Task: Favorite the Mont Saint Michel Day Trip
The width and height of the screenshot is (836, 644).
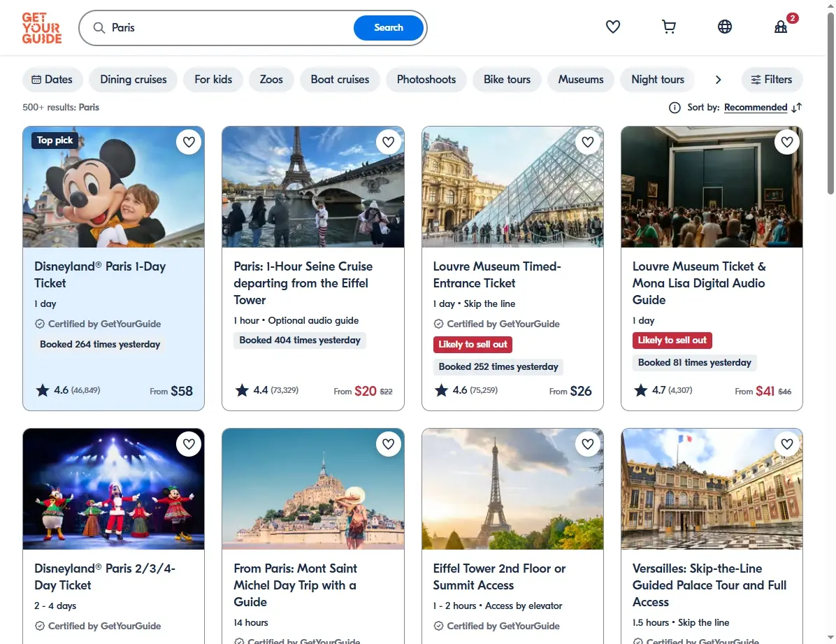Action: 388,444
